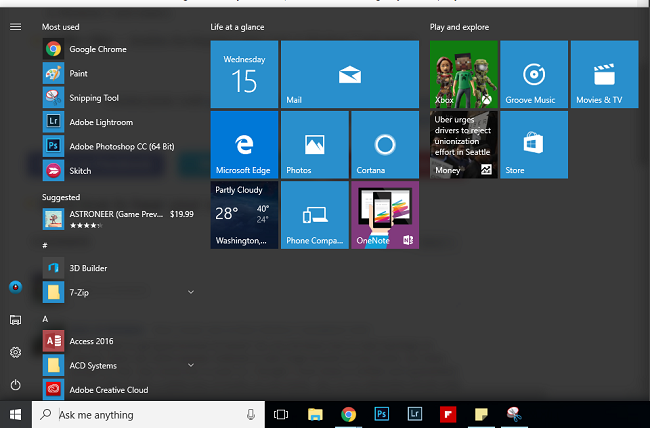Click the 'Play and explore' group title
The height and width of the screenshot is (428, 650).
point(459,27)
